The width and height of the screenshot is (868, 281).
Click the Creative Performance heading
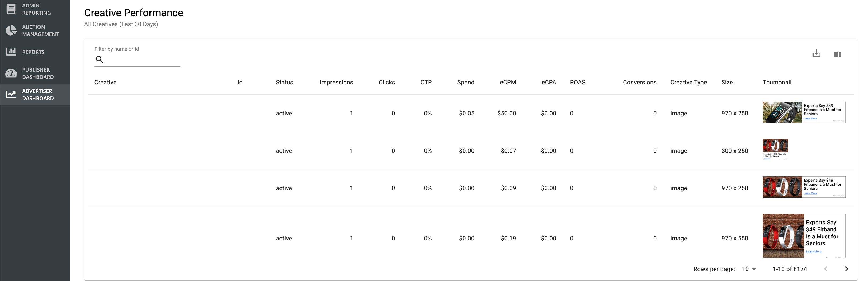(133, 13)
